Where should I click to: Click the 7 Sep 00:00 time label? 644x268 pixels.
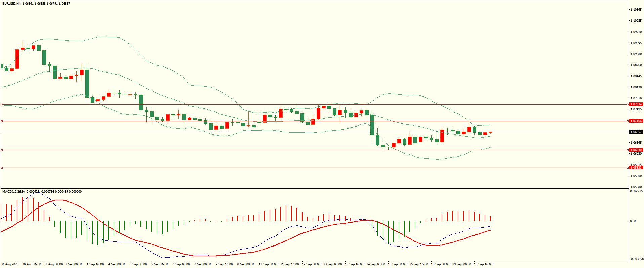pos(203,264)
